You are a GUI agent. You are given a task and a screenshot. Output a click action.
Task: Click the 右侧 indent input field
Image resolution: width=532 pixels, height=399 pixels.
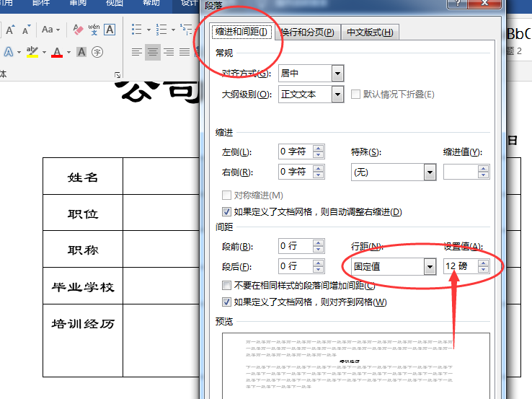296,172
